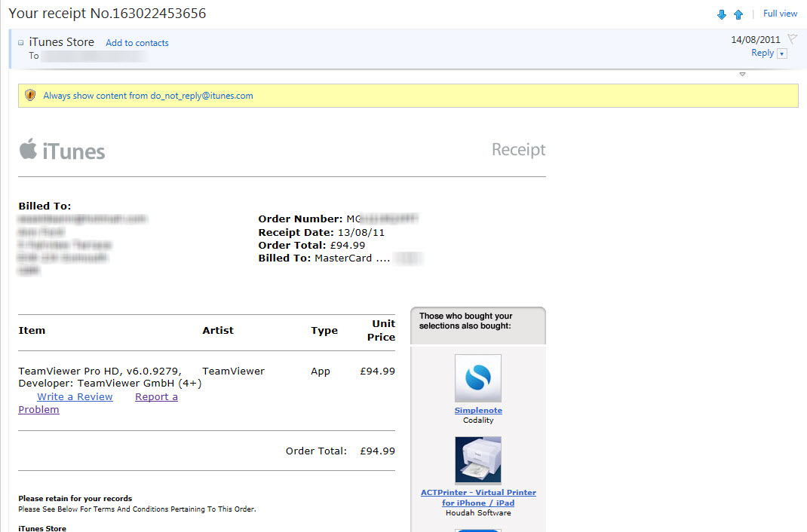
Task: Select the £94.99 unit price cell
Action: [x=377, y=371]
